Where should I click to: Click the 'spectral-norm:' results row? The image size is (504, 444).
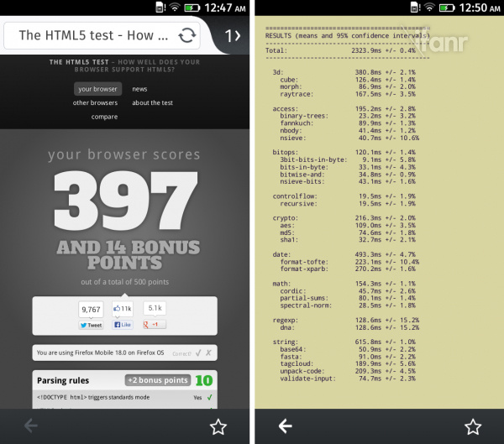click(x=348, y=306)
